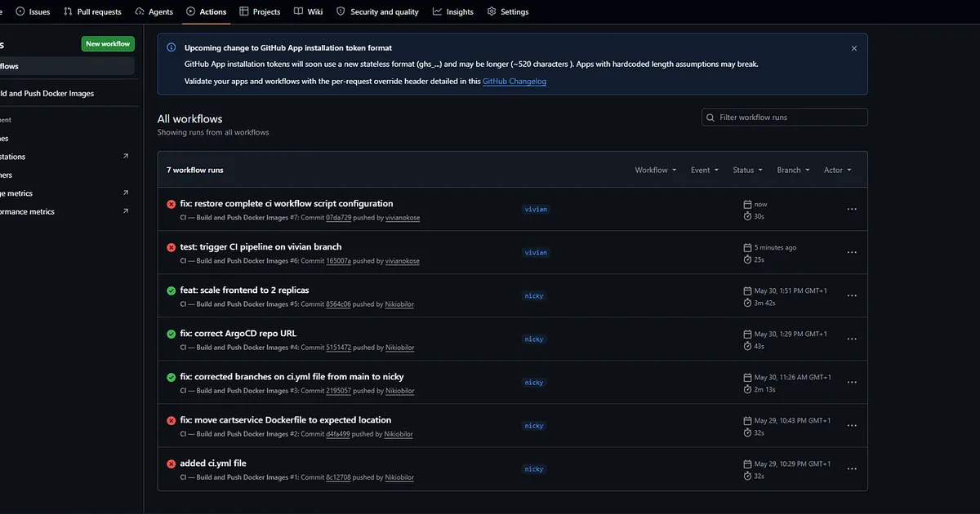Open the Projects tab

click(260, 11)
